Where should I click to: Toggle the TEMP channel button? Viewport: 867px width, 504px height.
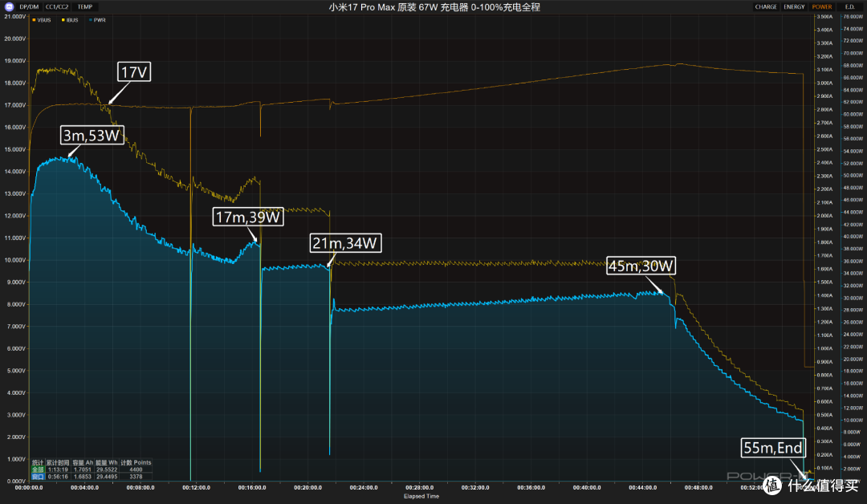[84, 6]
